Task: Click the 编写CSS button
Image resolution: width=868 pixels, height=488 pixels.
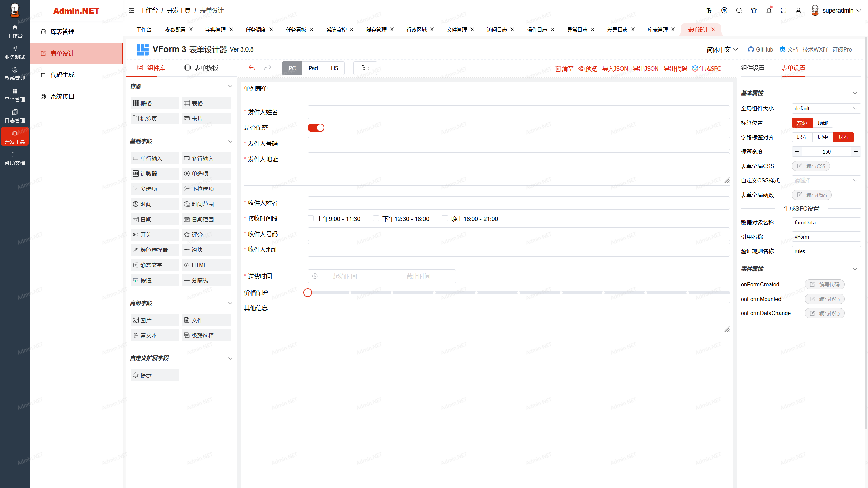Action: [811, 166]
